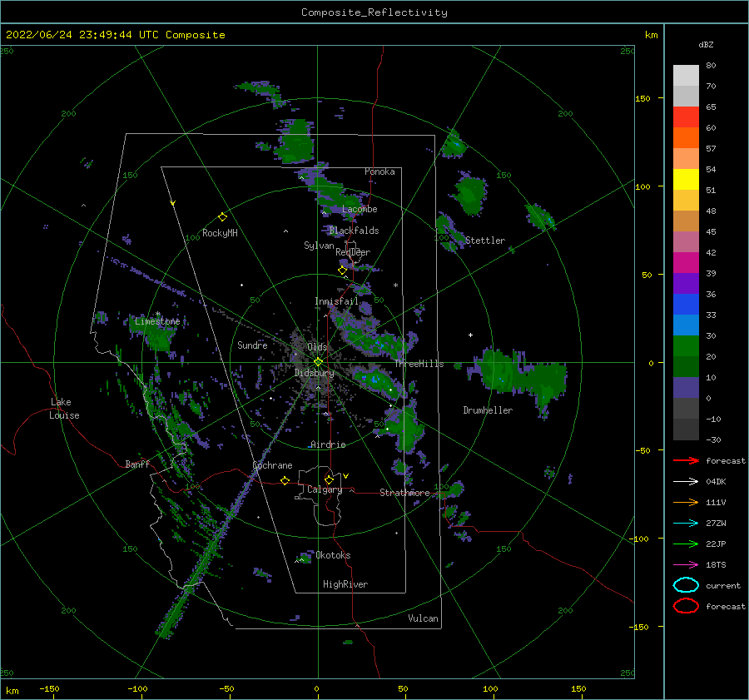The height and width of the screenshot is (700, 749).
Task: Click the Ponoka city label
Action: (x=379, y=171)
